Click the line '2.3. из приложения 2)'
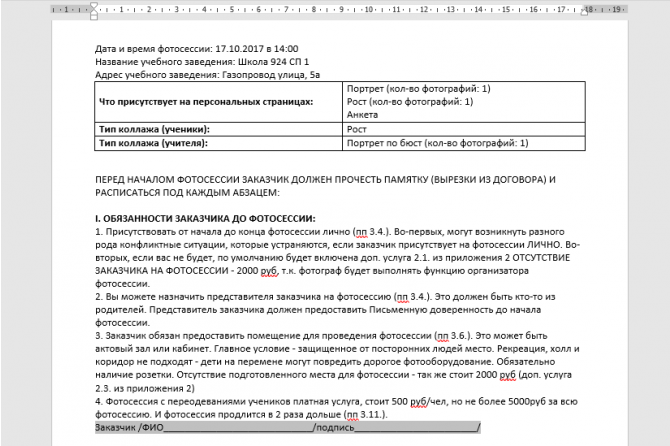 pos(144,388)
